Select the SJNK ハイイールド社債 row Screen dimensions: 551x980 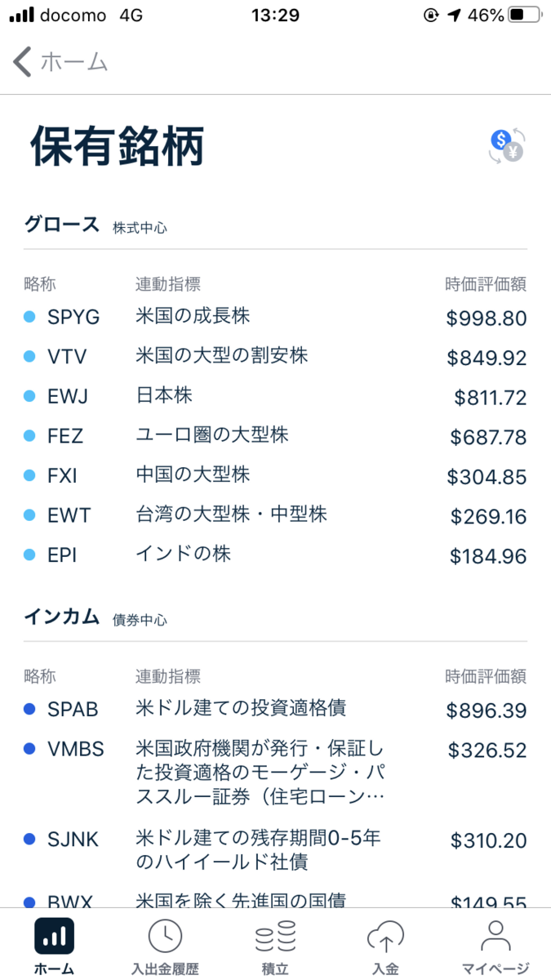tap(275, 850)
